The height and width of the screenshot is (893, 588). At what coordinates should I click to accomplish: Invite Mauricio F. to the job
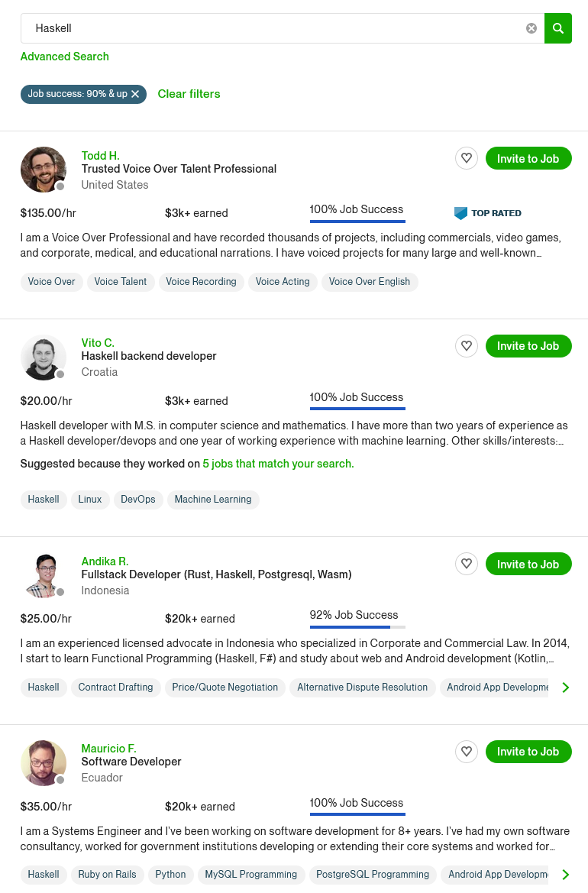(x=528, y=752)
